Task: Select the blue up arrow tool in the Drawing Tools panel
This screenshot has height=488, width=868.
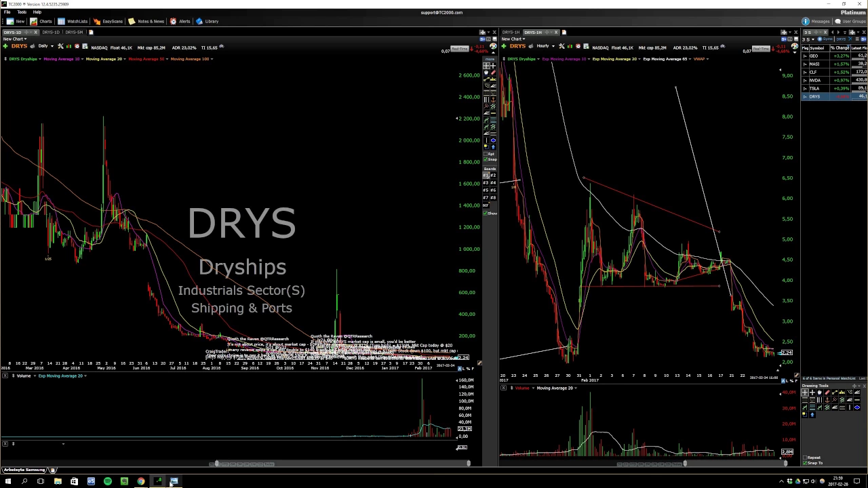Action: pyautogui.click(x=812, y=415)
